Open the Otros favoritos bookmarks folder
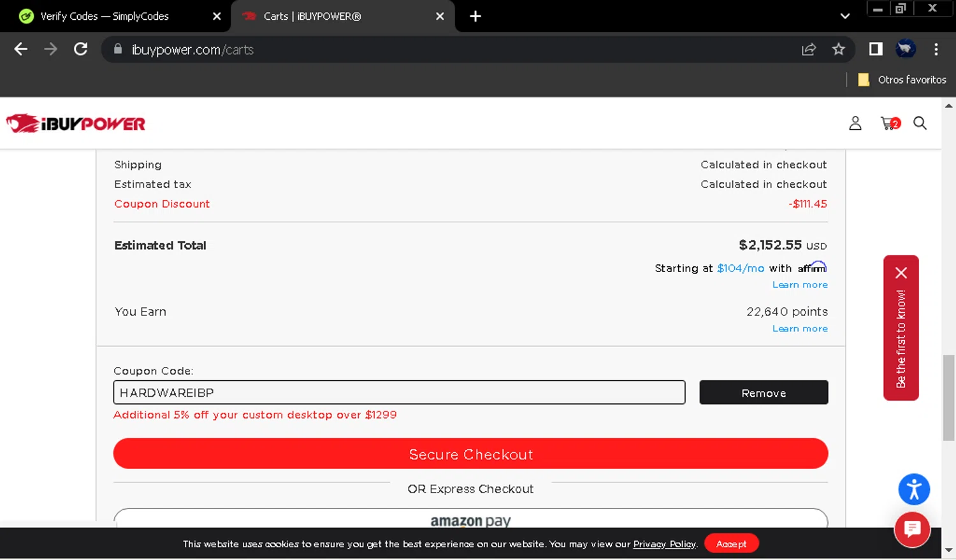This screenshot has width=956, height=560. tap(902, 80)
